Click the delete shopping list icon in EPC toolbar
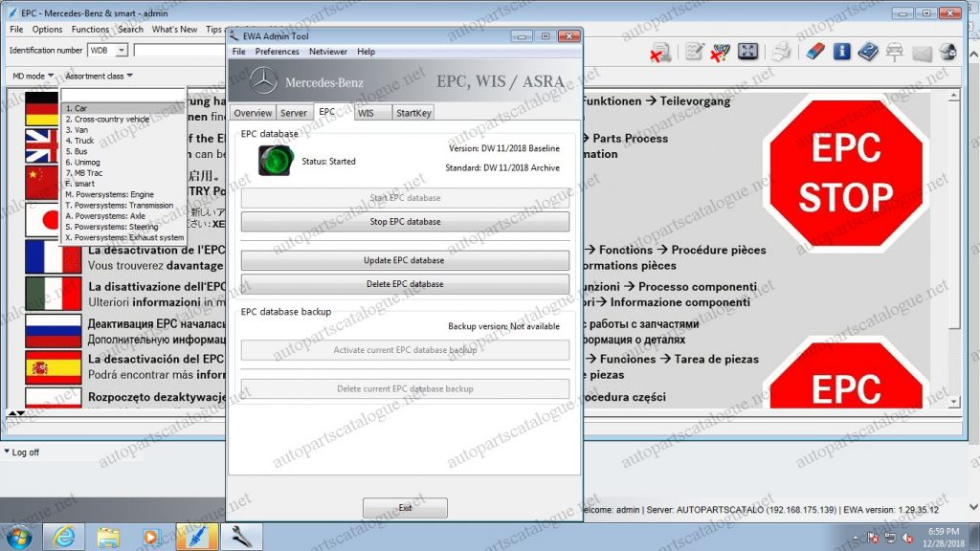 660,52
